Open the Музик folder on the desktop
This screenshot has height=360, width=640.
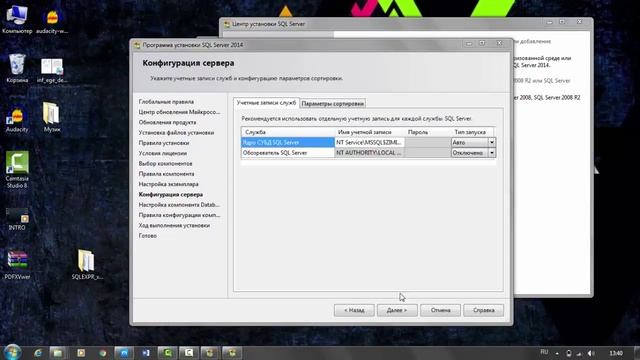point(52,117)
